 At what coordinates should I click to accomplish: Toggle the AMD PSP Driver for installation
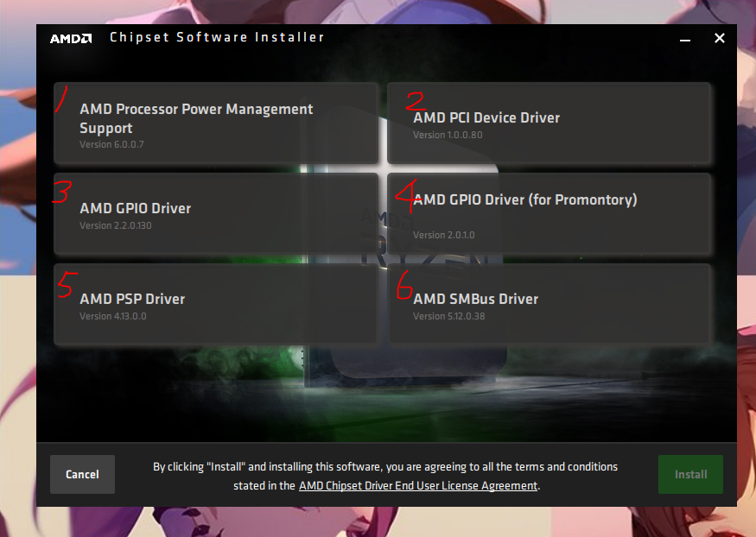[x=215, y=304]
